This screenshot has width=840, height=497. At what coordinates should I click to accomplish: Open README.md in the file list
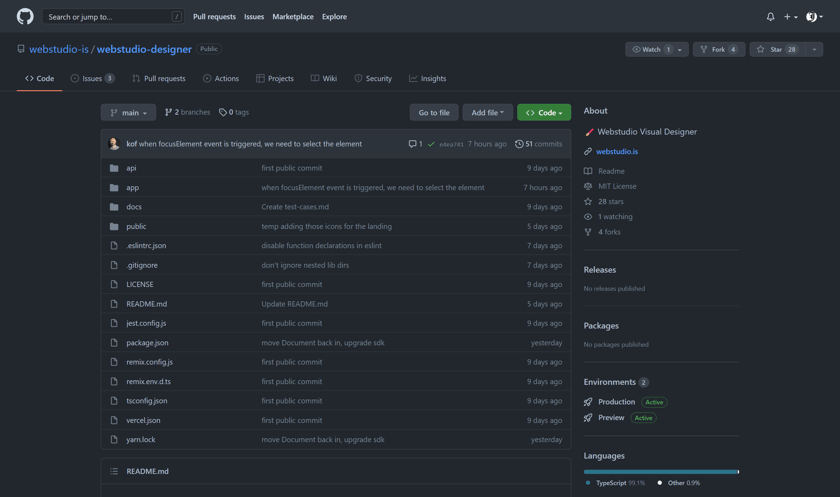coord(147,304)
